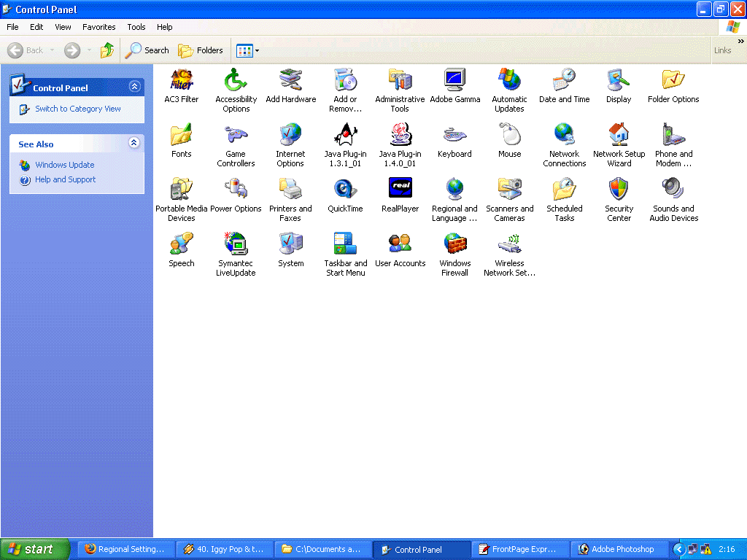
Task: Open RealPlayer settings
Action: (x=400, y=195)
